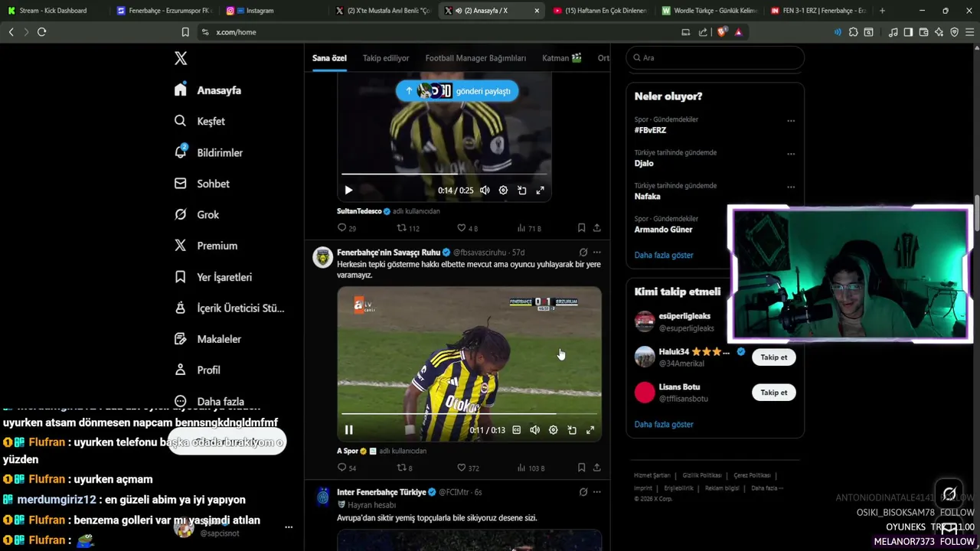Screen dimensions: 980x551
Task: Open options for Djalo trend
Action: pos(791,153)
